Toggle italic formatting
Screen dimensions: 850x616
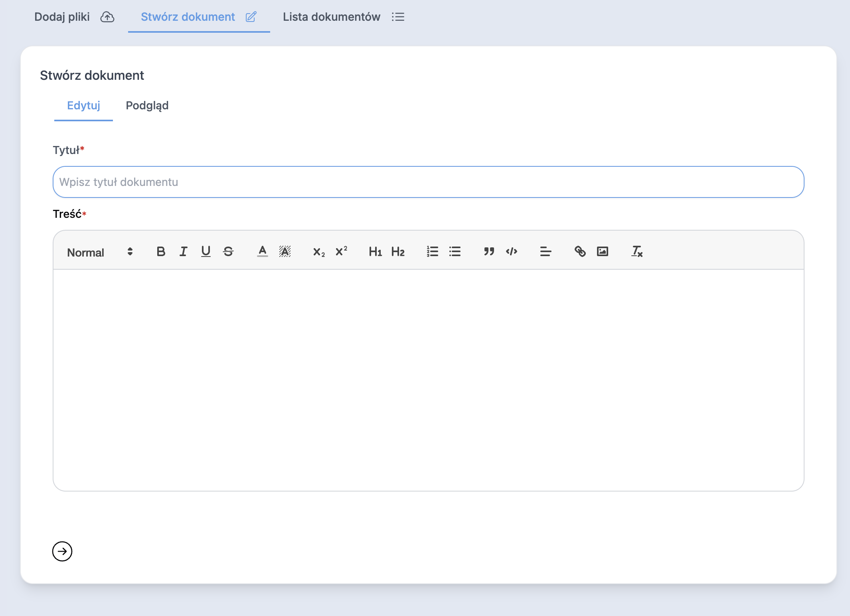(x=183, y=251)
